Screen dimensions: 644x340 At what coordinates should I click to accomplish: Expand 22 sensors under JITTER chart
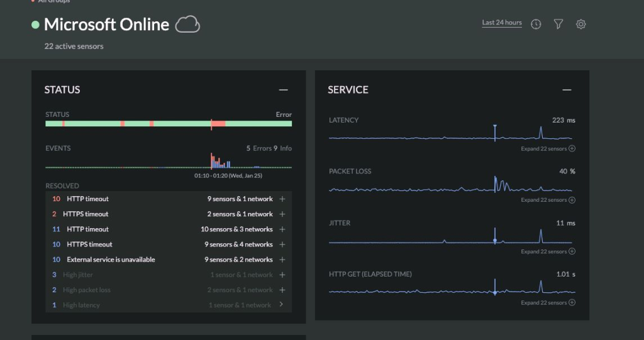(x=548, y=251)
